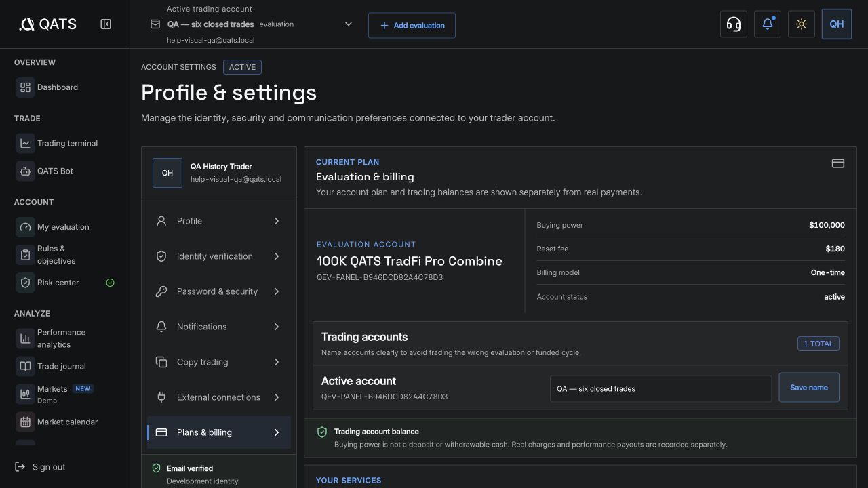Expand the Copy trading chevron
Screen dimensions: 868x488
(x=277, y=362)
